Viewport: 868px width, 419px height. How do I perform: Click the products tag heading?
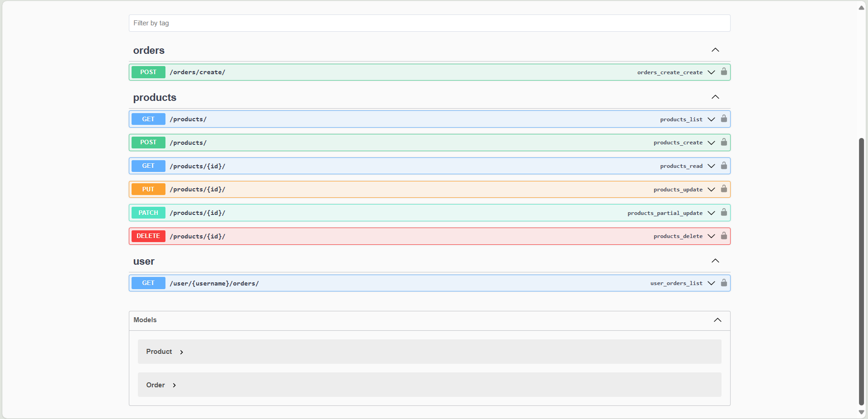[x=155, y=97]
